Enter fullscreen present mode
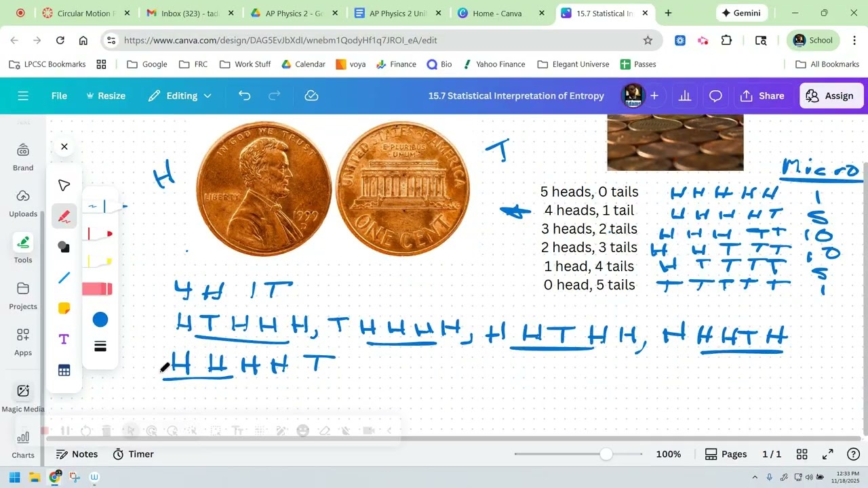The image size is (868, 488). tap(828, 454)
